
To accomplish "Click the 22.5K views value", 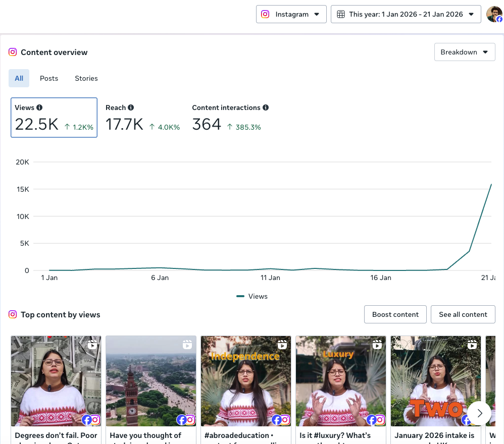I will (37, 124).
